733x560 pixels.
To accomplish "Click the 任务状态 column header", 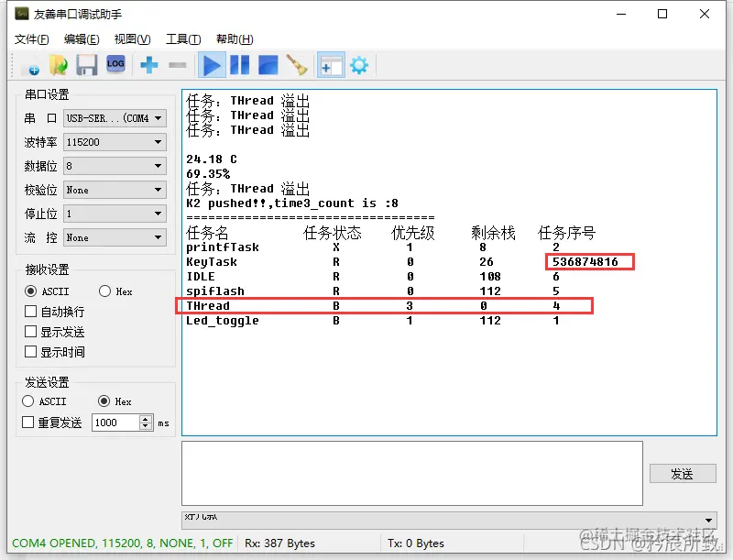I will (333, 232).
